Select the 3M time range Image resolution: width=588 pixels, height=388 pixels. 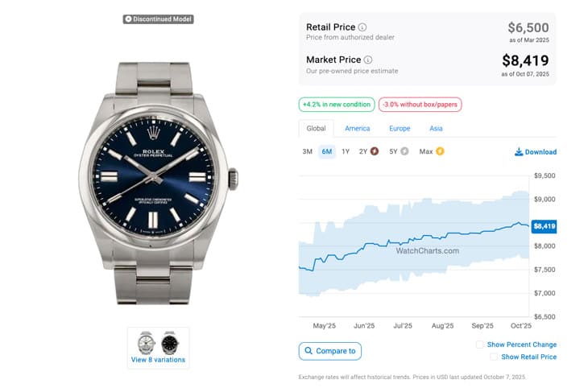tap(307, 151)
